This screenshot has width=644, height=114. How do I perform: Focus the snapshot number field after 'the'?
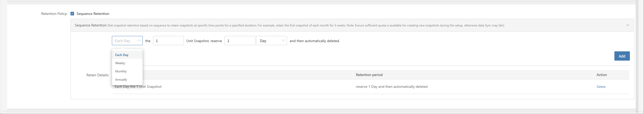pyautogui.click(x=168, y=41)
